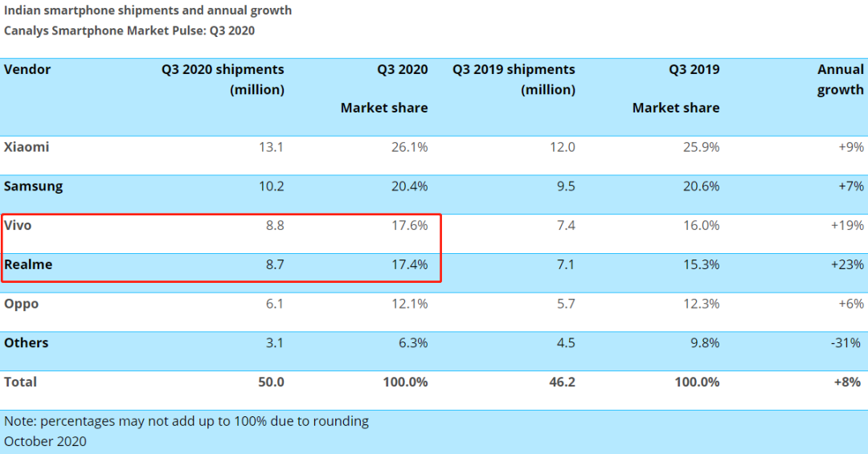This screenshot has height=454, width=868.
Task: Click the 'Indian smartphone shipments' title line
Action: [x=148, y=10]
